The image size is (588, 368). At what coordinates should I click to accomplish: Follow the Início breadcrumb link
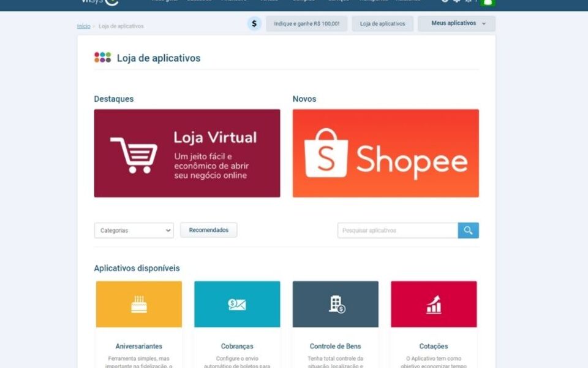[84, 26]
